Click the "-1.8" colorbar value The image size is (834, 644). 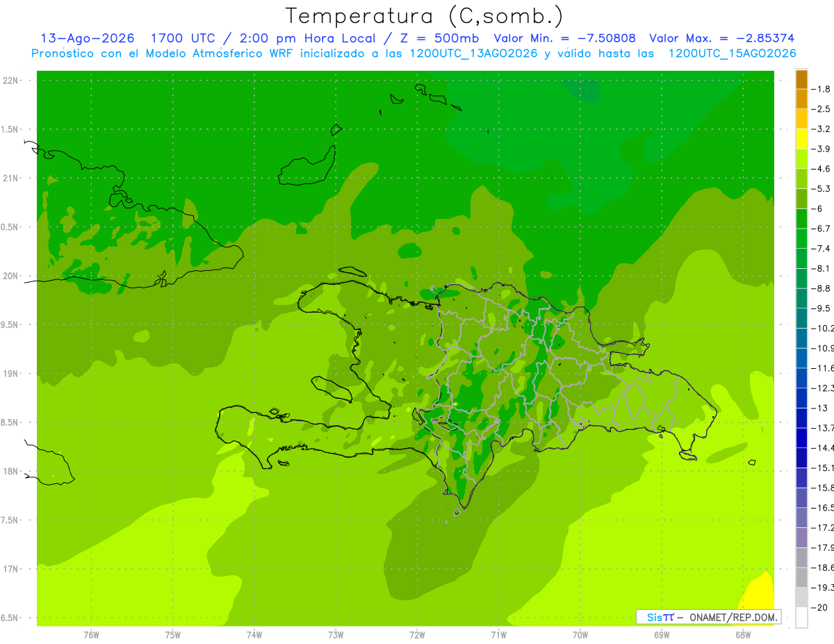coord(821,89)
